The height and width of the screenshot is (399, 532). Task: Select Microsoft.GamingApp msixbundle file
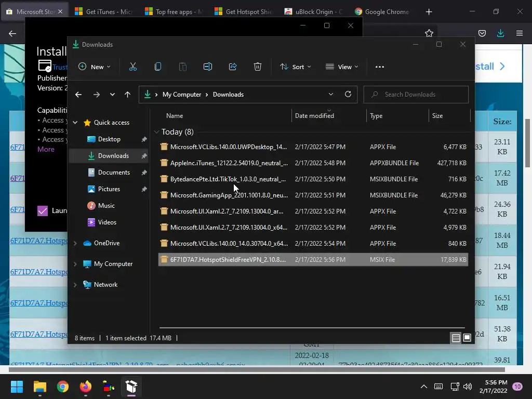point(313,195)
